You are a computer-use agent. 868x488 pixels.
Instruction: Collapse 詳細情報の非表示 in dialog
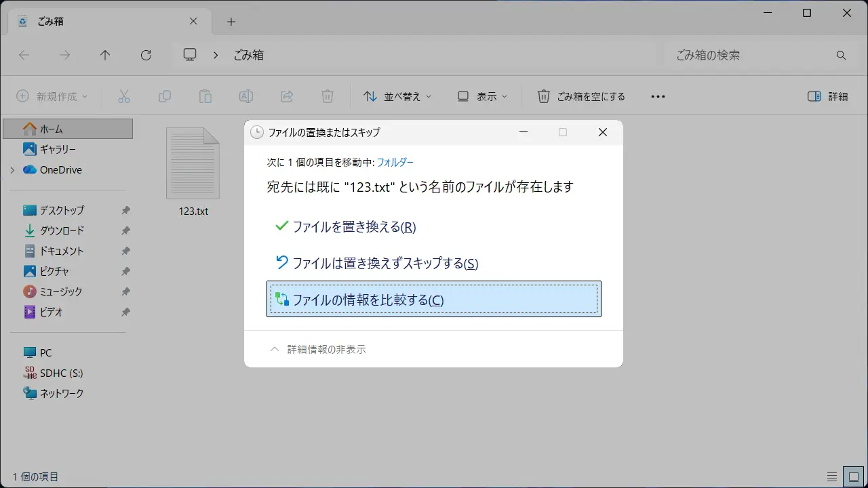coord(318,350)
